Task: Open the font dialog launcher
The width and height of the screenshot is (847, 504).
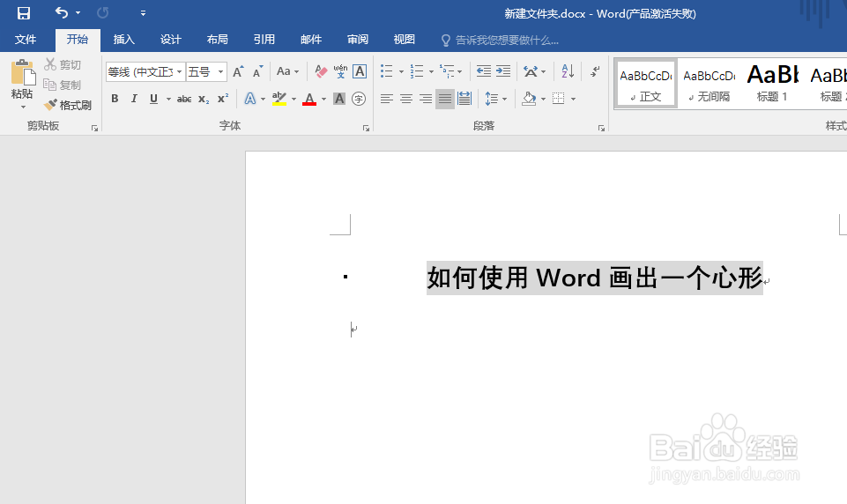Action: coord(367,128)
